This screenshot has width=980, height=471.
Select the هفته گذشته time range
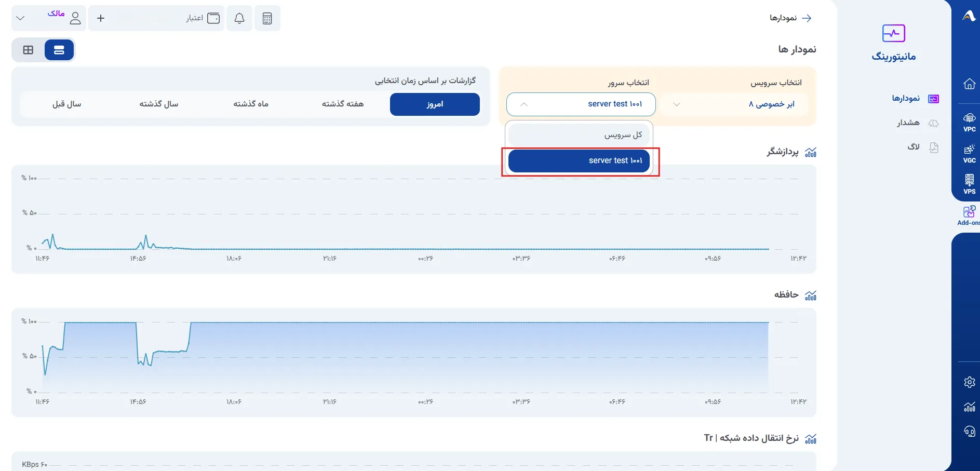343,104
